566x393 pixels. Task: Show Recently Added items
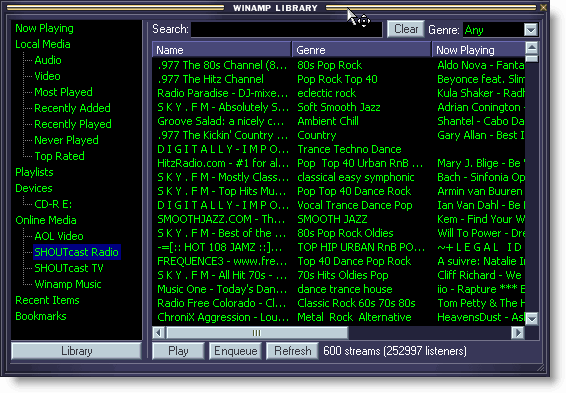[x=72, y=108]
